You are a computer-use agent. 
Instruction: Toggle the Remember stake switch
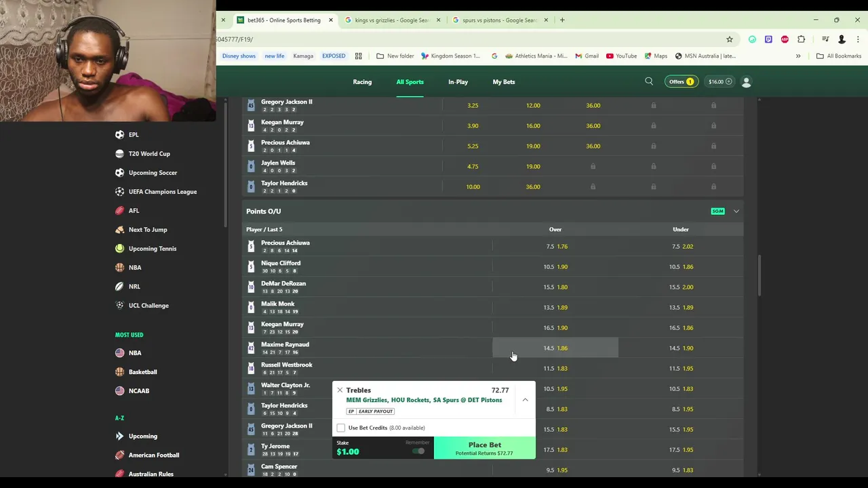418,451
